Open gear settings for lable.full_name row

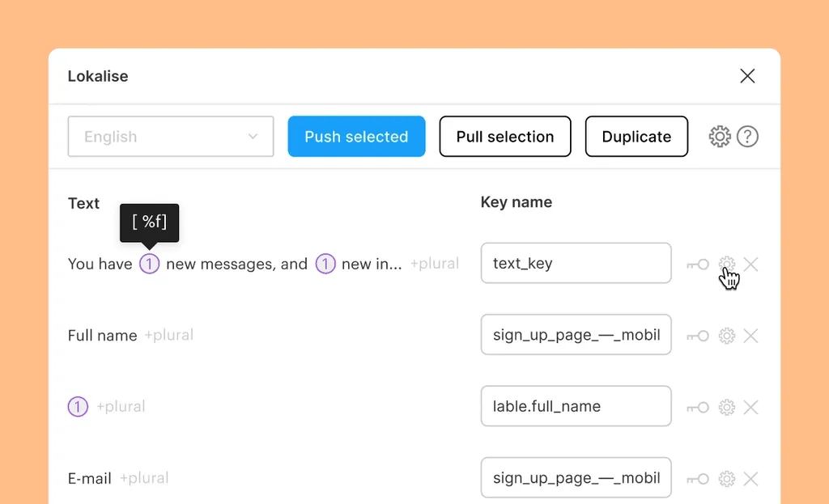coord(727,407)
